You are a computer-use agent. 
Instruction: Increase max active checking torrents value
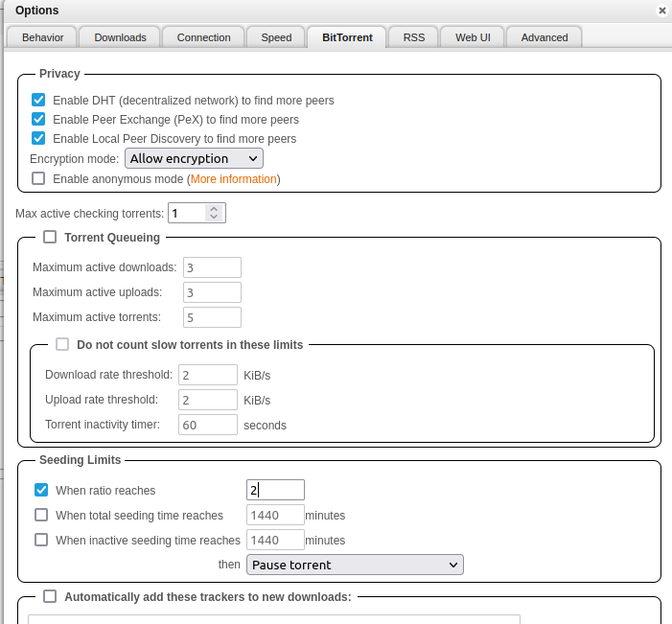tap(214, 208)
